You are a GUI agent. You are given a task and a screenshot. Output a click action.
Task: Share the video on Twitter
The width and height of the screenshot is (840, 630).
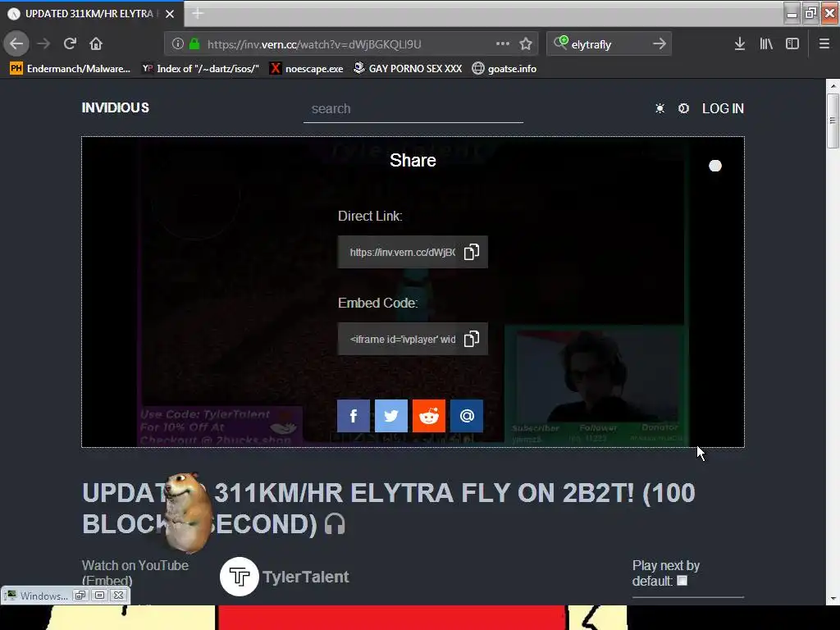[x=391, y=416]
